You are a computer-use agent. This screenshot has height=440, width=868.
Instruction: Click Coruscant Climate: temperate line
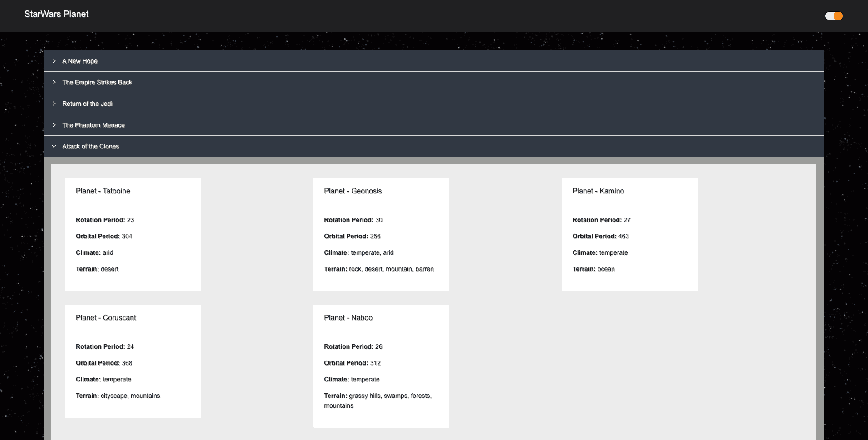pyautogui.click(x=103, y=379)
